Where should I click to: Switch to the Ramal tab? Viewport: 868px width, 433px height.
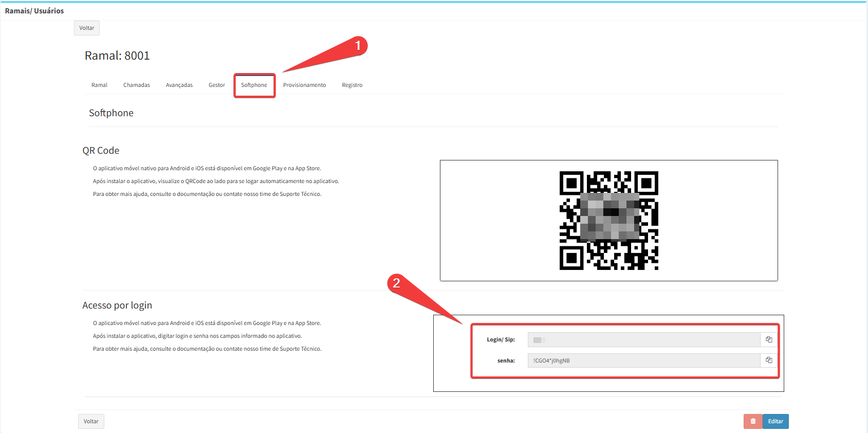[x=99, y=85]
